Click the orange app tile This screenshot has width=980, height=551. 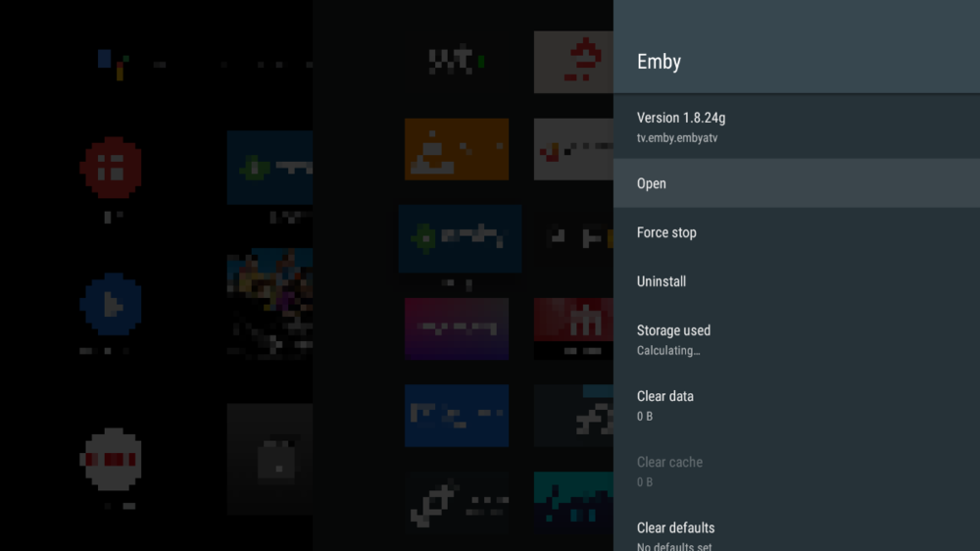457,149
